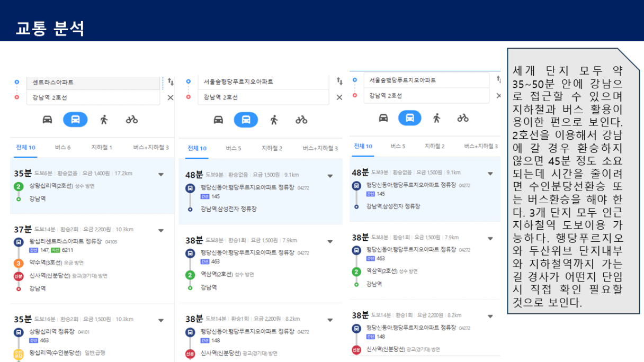Screen dimensions: 644x362
Task: Click the 요금 1,400원 fare text
Action: pos(95,173)
